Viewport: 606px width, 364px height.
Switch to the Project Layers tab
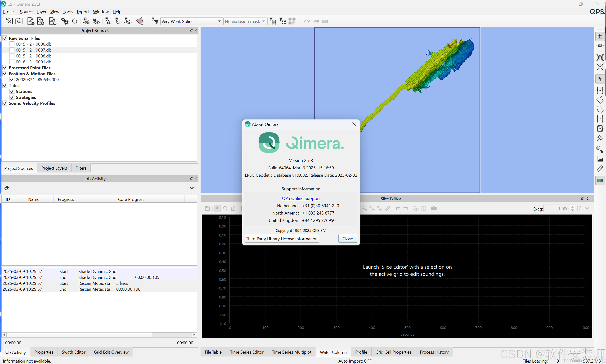[x=54, y=168]
